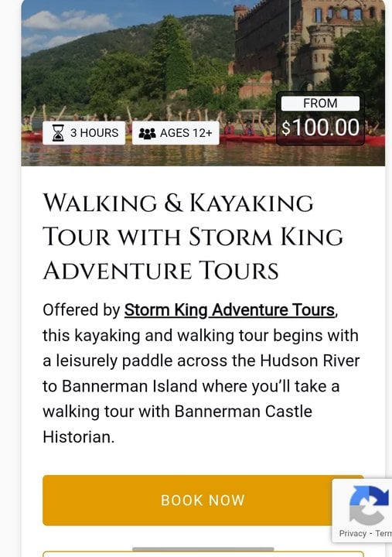The width and height of the screenshot is (392, 557).
Task: Click the BOOK NOW button
Action: click(x=203, y=501)
